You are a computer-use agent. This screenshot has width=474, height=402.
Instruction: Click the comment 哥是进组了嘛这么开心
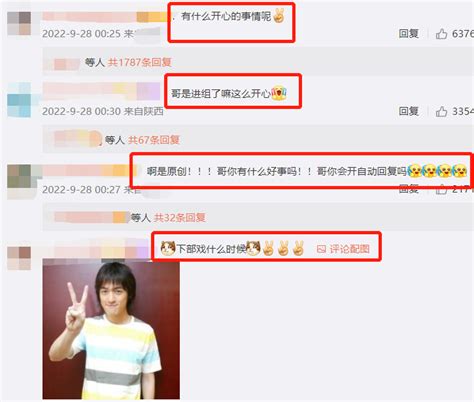click(x=221, y=93)
